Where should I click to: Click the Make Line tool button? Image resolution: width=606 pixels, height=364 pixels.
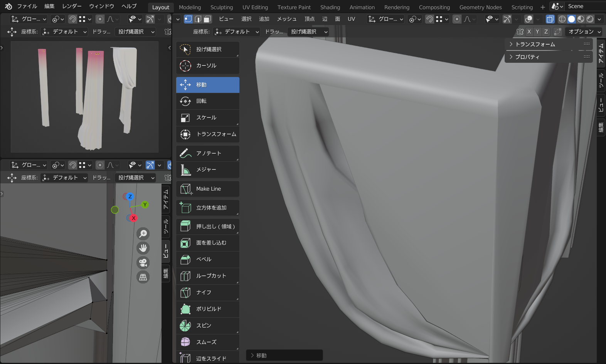pos(207,189)
